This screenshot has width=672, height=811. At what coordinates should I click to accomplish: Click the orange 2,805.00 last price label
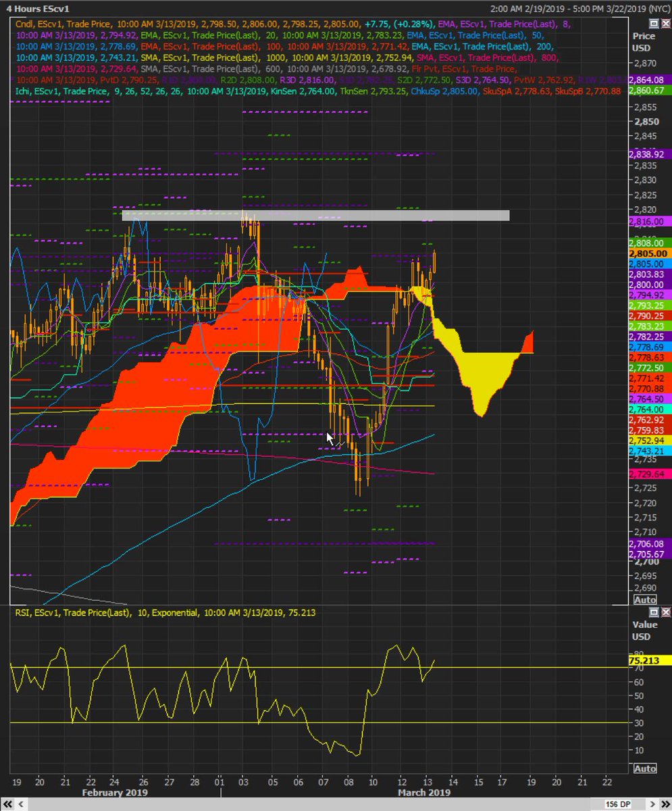pos(649,253)
